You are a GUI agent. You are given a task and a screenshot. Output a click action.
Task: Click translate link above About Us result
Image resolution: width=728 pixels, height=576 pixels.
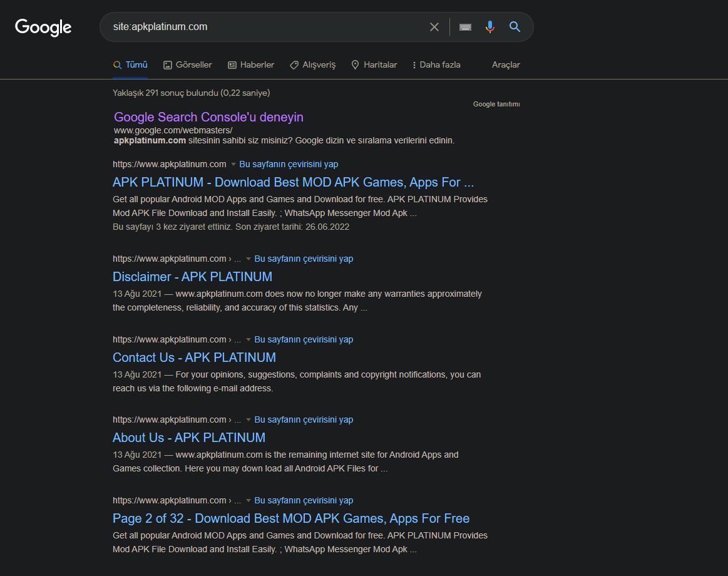click(304, 420)
